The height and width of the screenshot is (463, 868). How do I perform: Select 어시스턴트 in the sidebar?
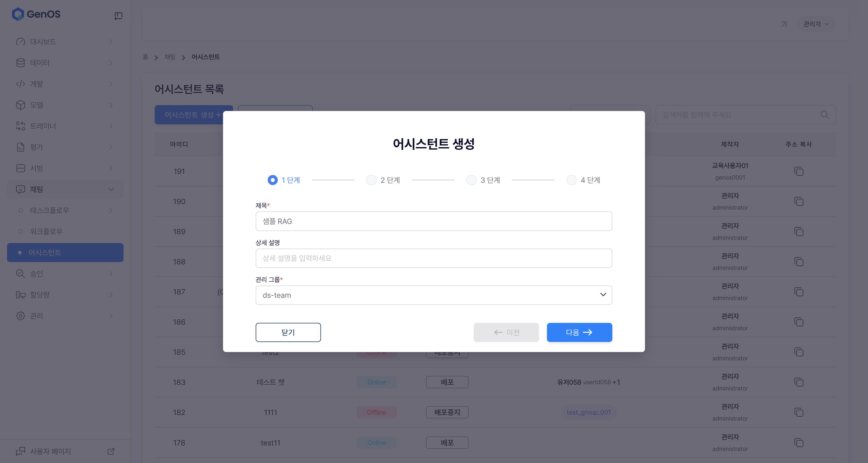click(65, 252)
